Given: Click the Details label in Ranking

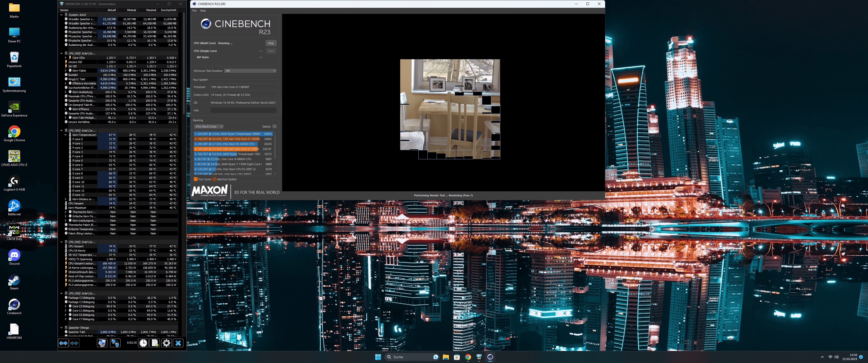Looking at the screenshot, I should (266, 127).
